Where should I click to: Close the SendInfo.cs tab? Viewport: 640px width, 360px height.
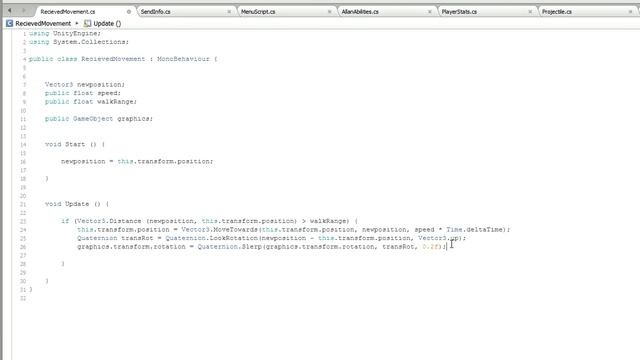229,12
